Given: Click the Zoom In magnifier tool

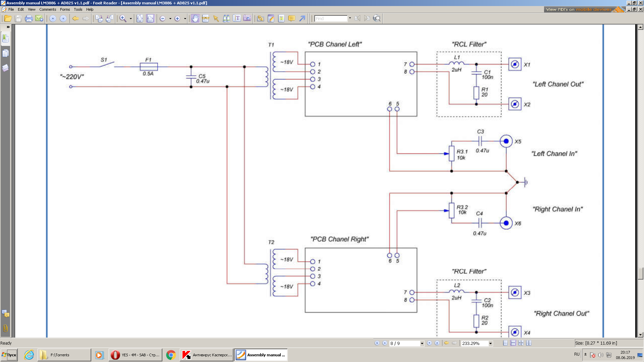Looking at the screenshot, I should click(x=123, y=18).
